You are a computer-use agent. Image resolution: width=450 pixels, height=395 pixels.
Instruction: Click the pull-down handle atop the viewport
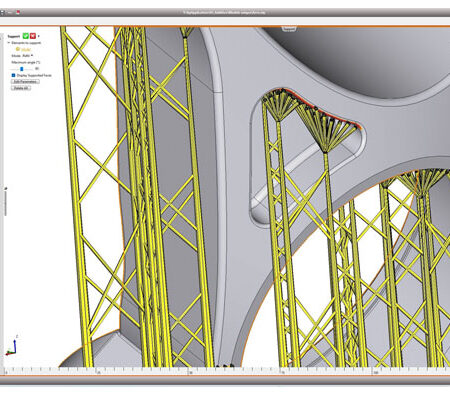pyautogui.click(x=289, y=29)
